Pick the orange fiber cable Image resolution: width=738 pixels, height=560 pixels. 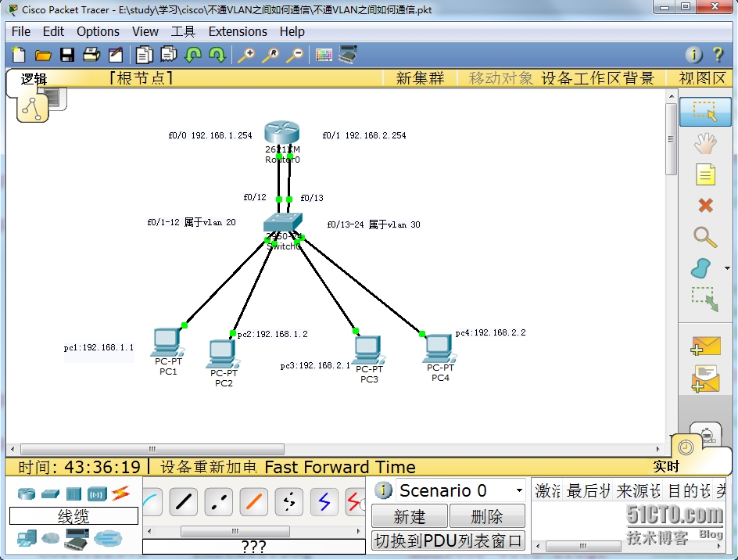click(x=253, y=501)
